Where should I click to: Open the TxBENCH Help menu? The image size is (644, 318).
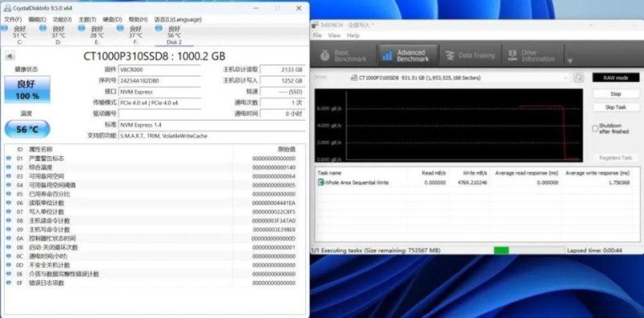pos(353,35)
